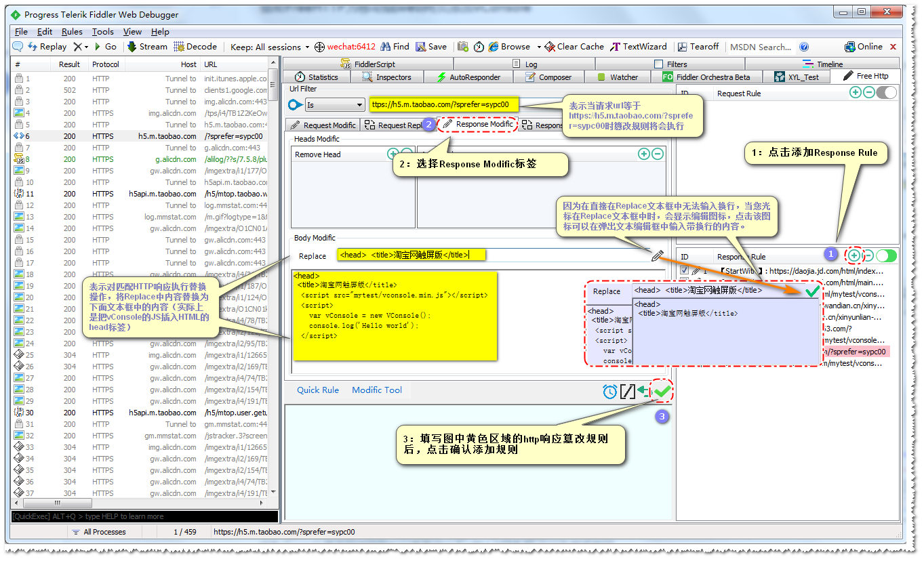
Task: Click the Online status indicator
Action: (x=864, y=47)
